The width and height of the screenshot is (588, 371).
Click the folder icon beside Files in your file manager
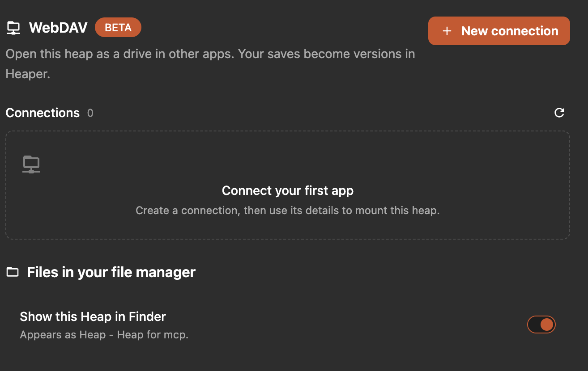click(13, 272)
